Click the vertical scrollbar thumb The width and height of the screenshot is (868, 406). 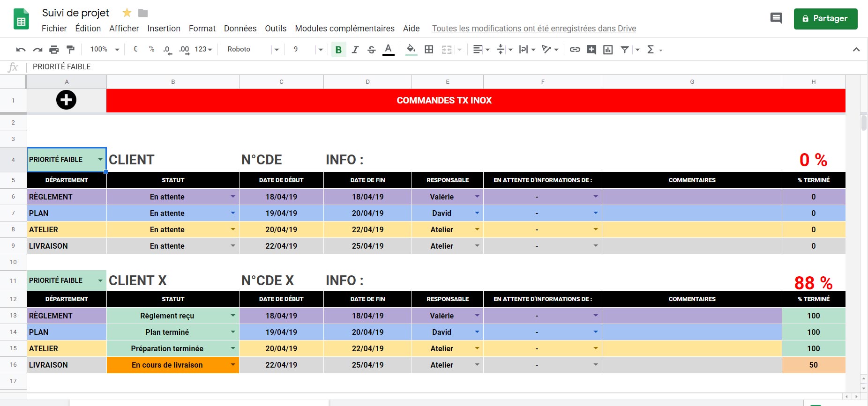pos(864,123)
